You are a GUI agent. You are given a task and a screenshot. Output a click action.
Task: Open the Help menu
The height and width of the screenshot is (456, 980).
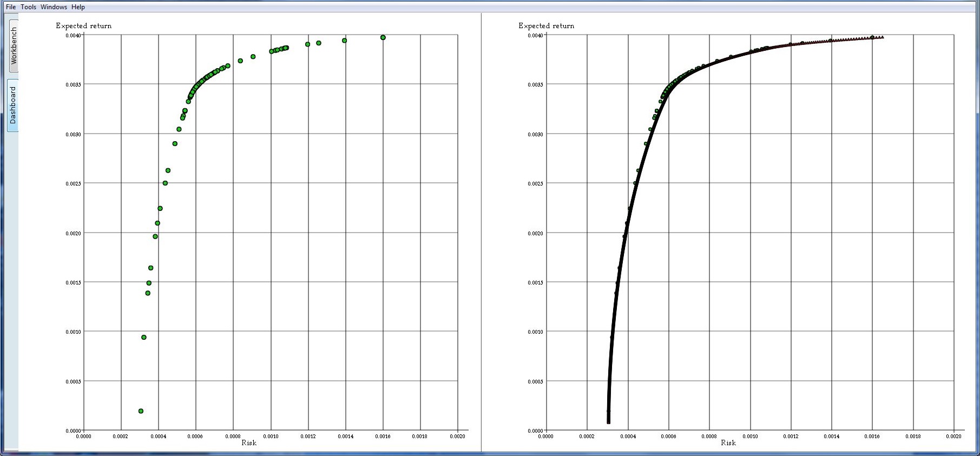pyautogui.click(x=78, y=7)
